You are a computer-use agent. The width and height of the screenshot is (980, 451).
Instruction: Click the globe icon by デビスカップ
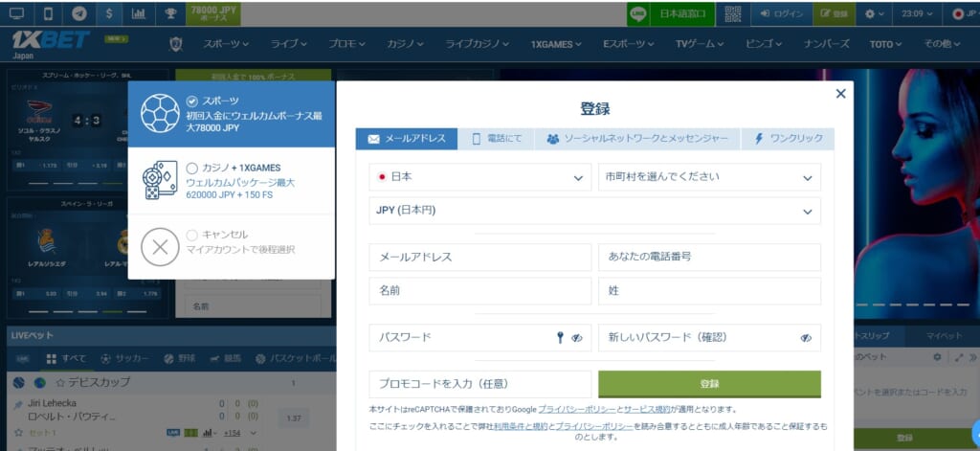(x=40, y=382)
